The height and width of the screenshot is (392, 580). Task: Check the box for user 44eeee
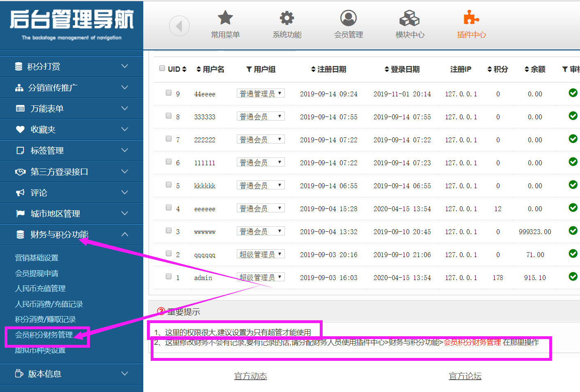(169, 93)
